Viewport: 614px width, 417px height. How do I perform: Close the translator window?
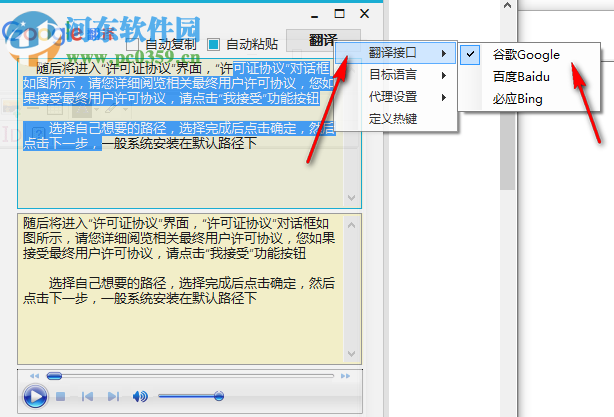[x=365, y=14]
